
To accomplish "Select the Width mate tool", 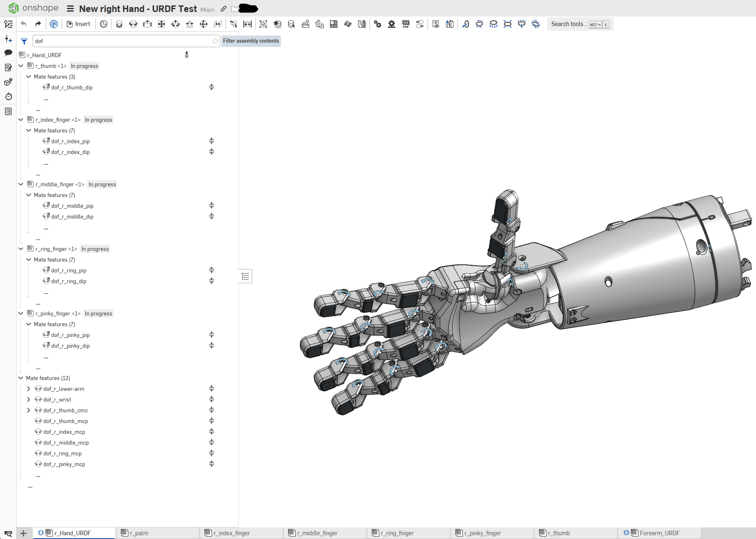I will [248, 24].
